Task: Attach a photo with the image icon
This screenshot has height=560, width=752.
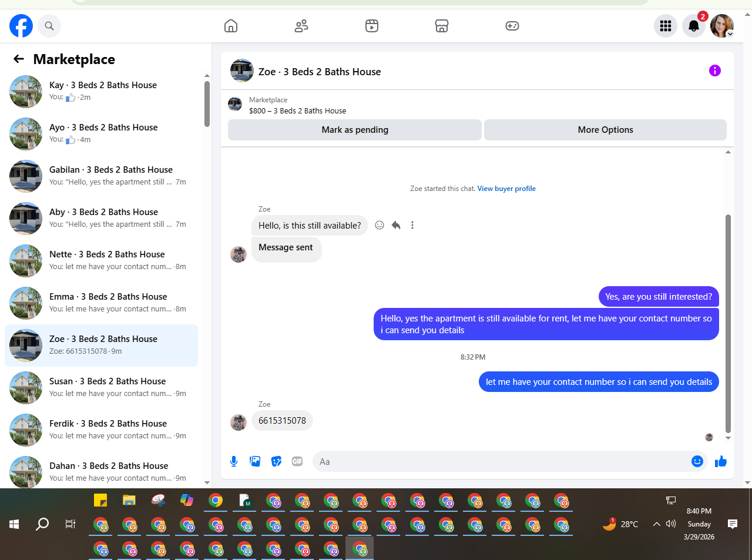Action: click(x=255, y=461)
